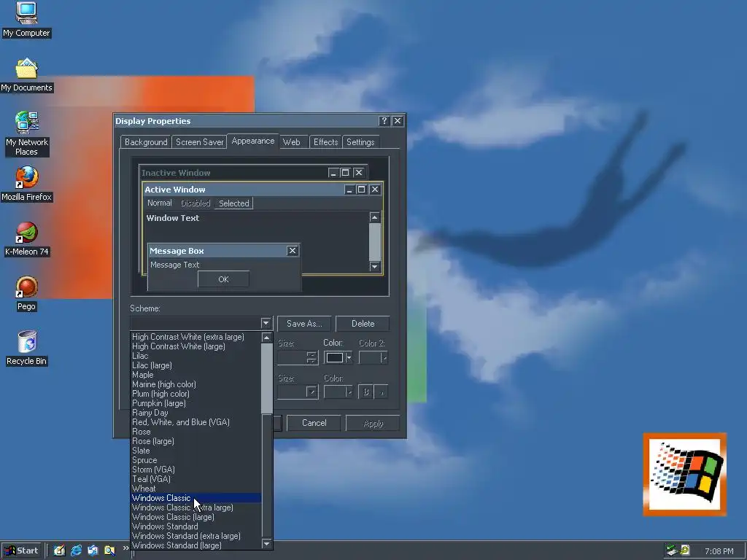Select the Spruce scheme
747x560 pixels.
[196, 460]
